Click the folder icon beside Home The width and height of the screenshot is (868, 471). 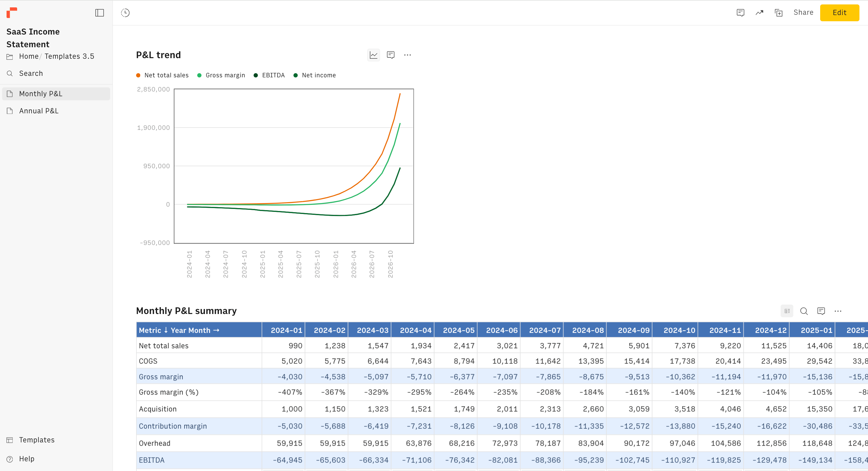point(10,57)
